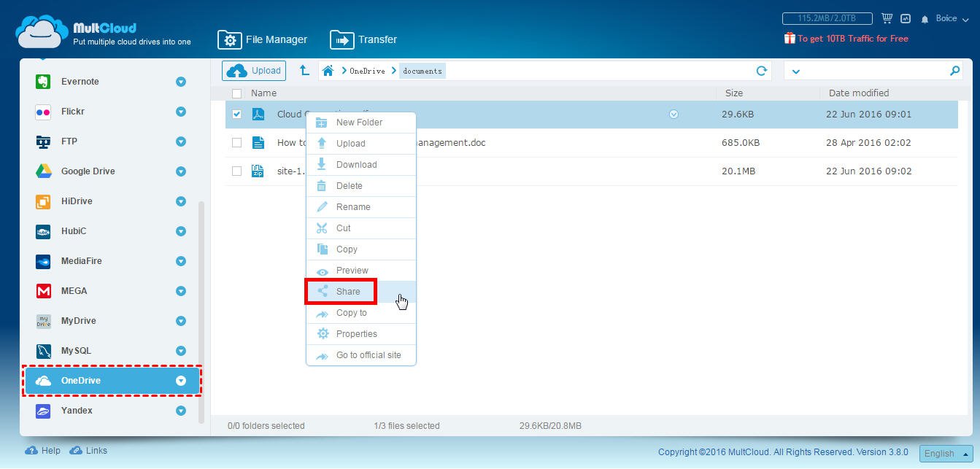The image size is (980, 469).
Task: Sort by the Size column header
Action: [x=734, y=93]
